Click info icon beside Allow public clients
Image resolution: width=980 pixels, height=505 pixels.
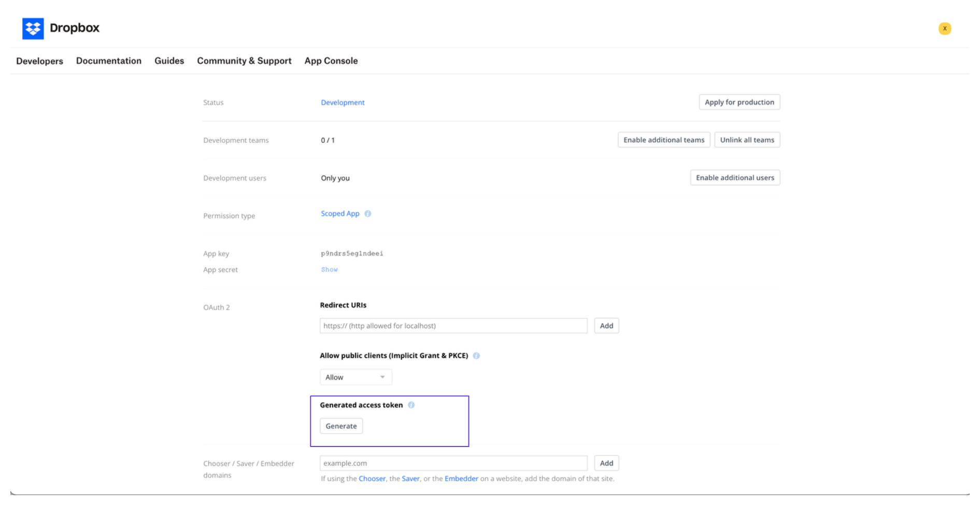pos(476,356)
